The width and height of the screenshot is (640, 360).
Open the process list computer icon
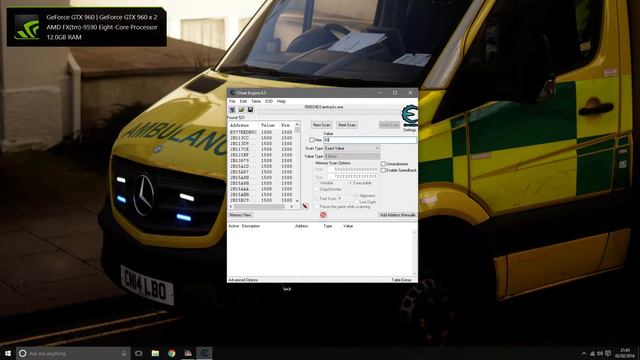[x=232, y=110]
